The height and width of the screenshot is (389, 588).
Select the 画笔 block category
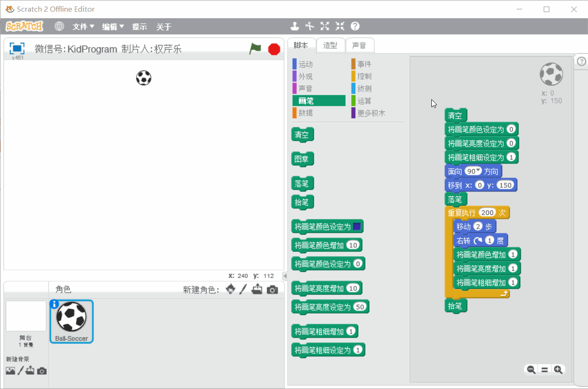(319, 101)
